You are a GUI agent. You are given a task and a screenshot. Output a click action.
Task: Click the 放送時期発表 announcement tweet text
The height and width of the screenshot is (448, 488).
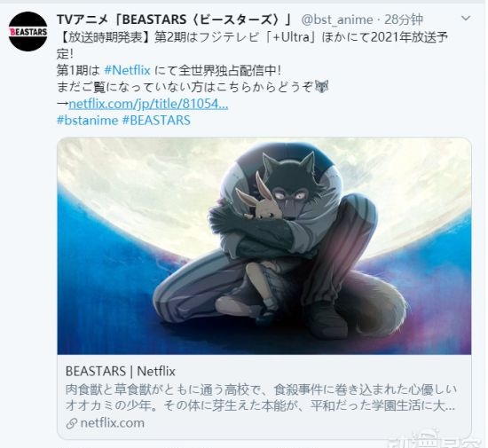point(252,45)
